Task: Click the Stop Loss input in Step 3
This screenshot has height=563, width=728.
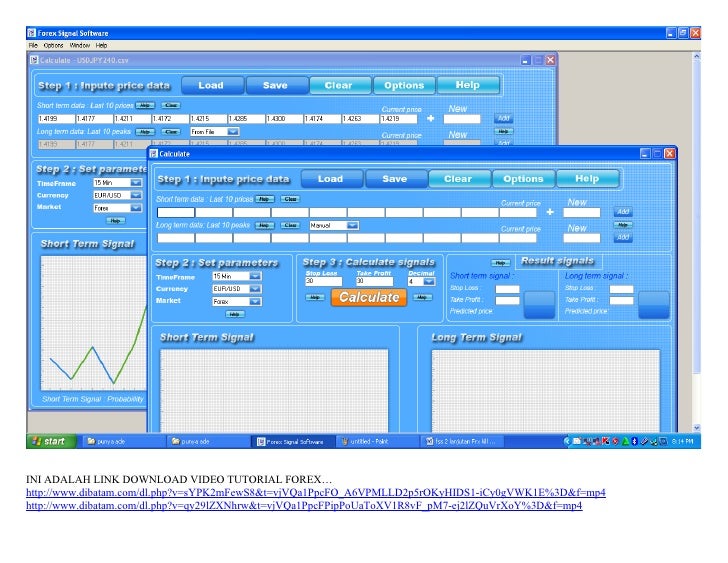Action: (x=323, y=282)
